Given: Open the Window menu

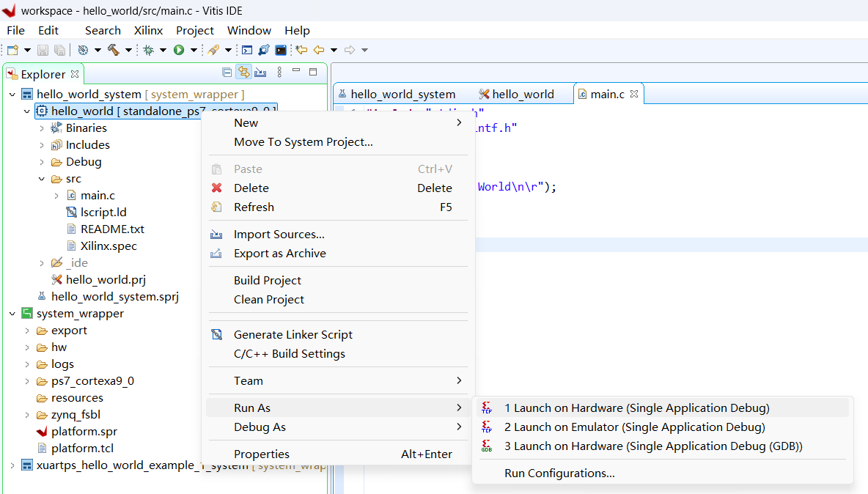Looking at the screenshot, I should [249, 31].
